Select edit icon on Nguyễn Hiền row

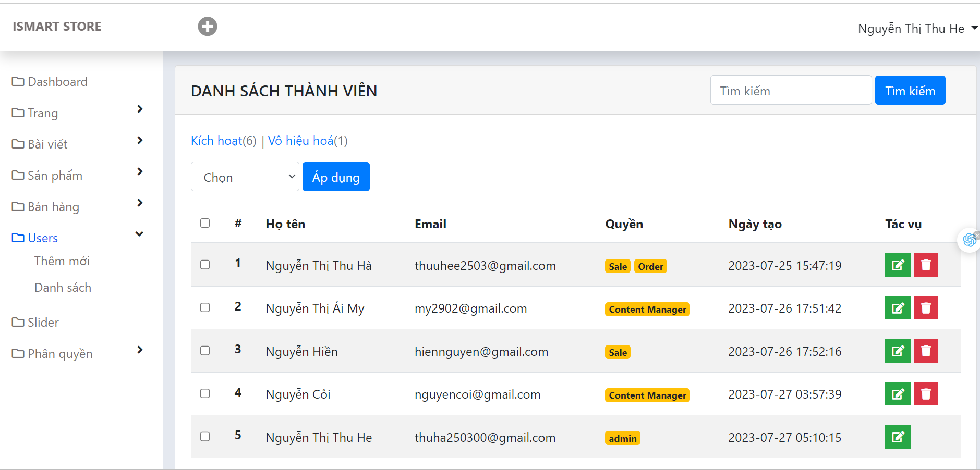click(897, 351)
